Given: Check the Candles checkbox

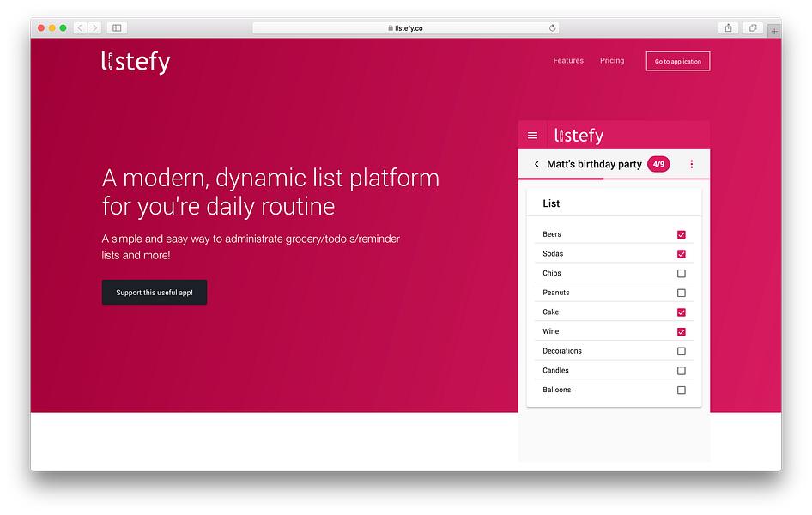Looking at the screenshot, I should [681, 371].
